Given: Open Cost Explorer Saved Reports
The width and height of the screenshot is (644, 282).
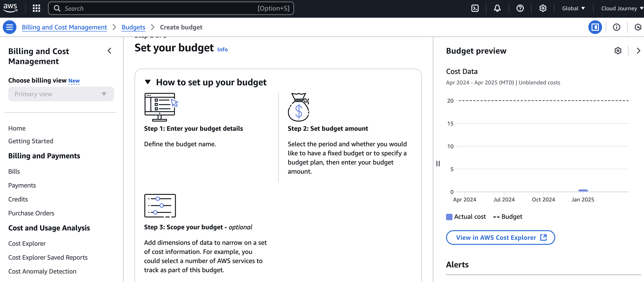Looking at the screenshot, I should point(48,257).
